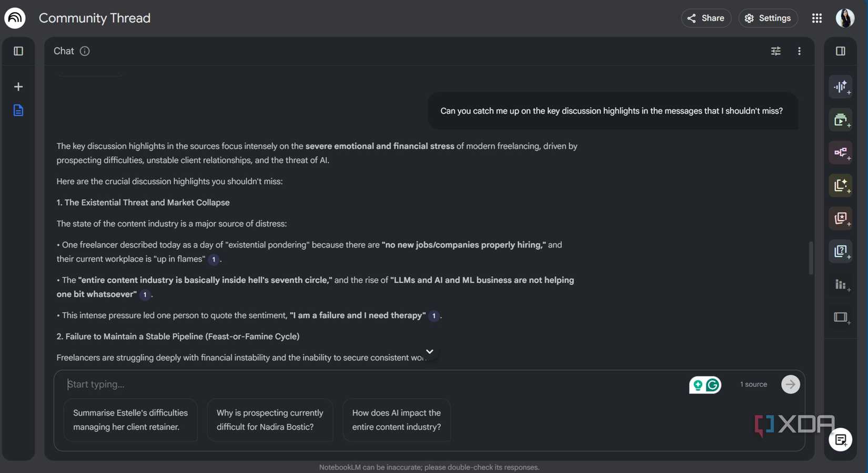868x473 pixels.
Task: Share the Community Thread notebook
Action: 706,17
